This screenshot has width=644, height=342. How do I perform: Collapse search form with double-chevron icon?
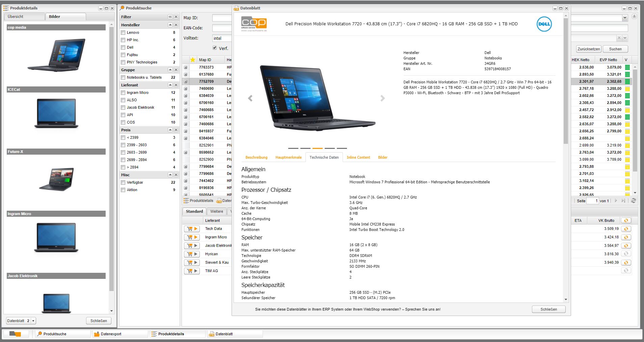(x=634, y=17)
